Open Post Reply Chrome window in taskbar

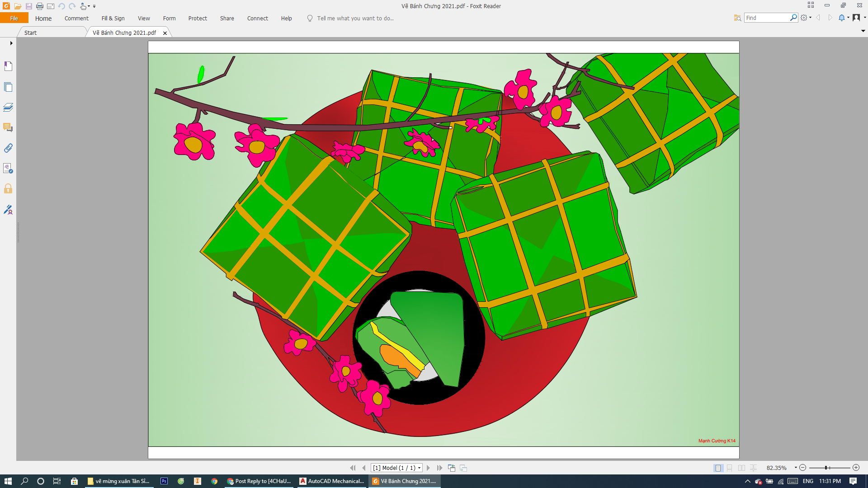tap(259, 481)
